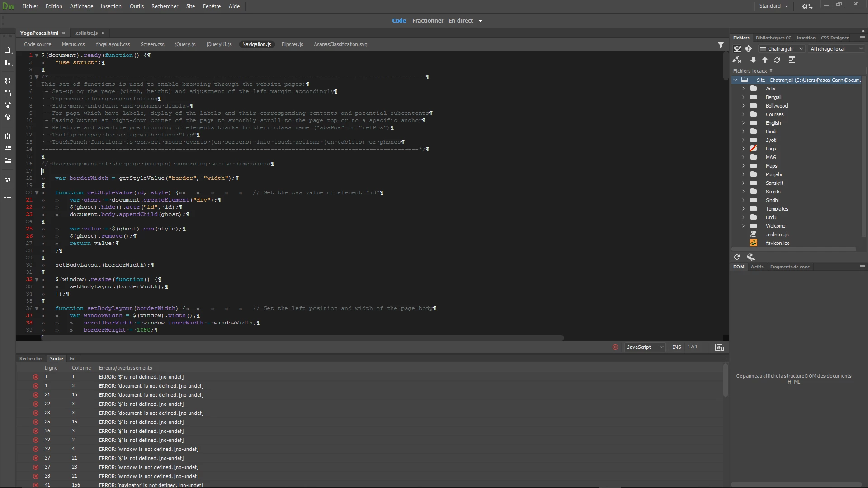Switch to the CSS Designer tab
This screenshot has width=868, height=488.
pyautogui.click(x=835, y=38)
